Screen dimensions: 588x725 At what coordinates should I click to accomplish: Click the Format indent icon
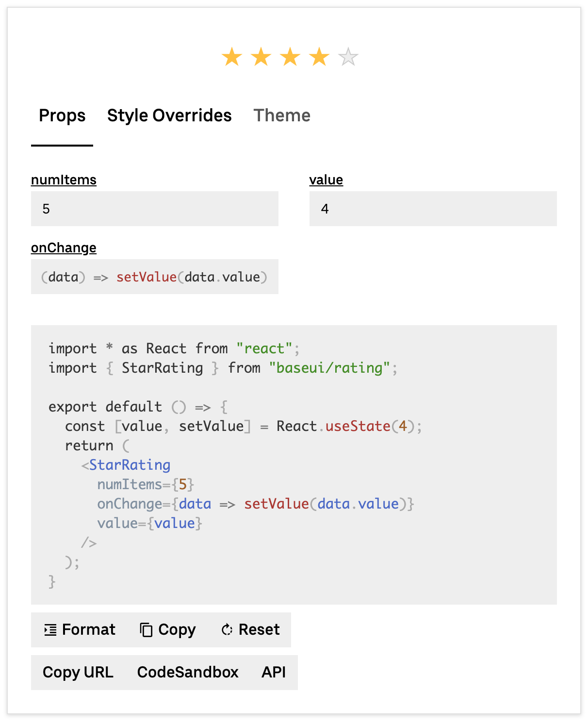click(x=50, y=630)
